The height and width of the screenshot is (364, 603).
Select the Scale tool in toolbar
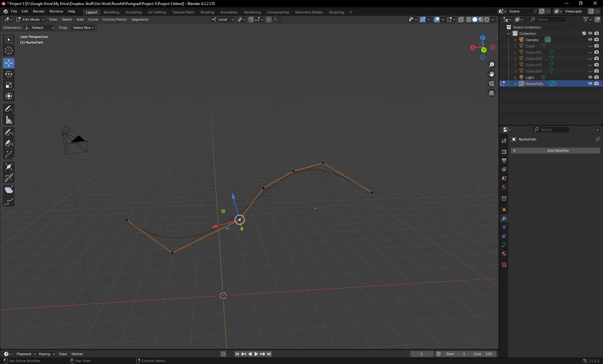point(9,85)
